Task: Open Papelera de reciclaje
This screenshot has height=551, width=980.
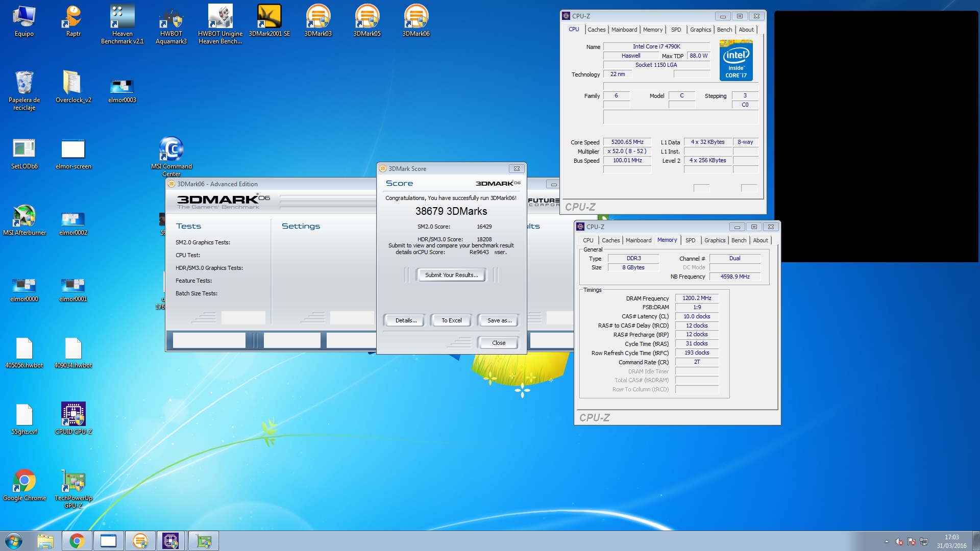Action: 24,91
